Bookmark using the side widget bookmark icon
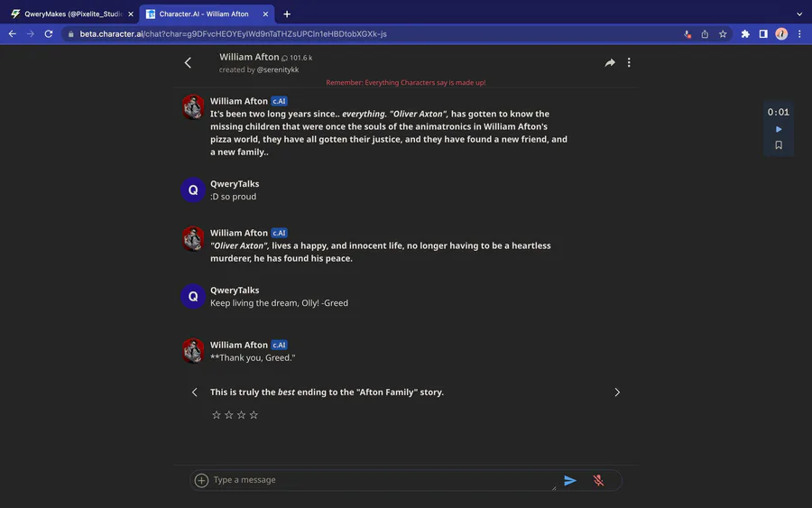This screenshot has width=812, height=508. [x=779, y=145]
